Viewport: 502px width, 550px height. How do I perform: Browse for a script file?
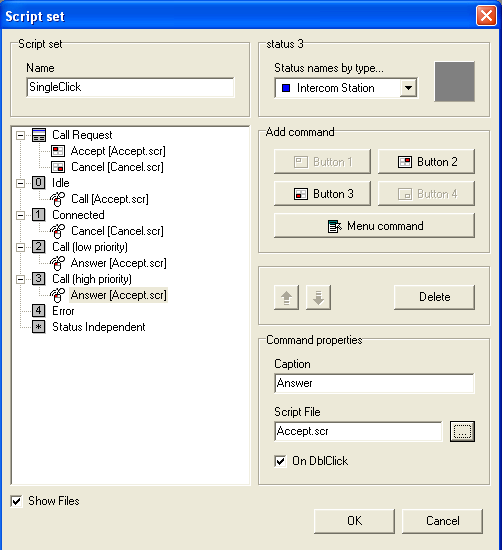click(462, 431)
